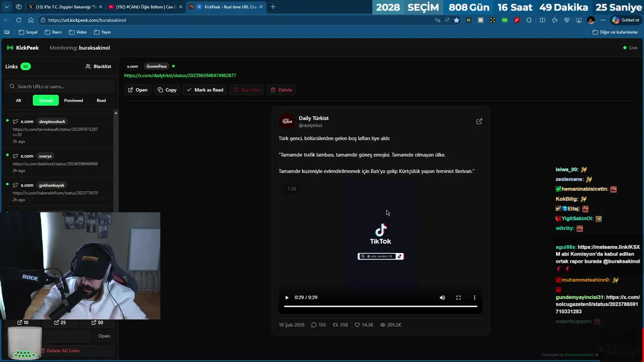Click the x.com domain tag above URL
This screenshot has height=362, width=644.
tap(132, 66)
